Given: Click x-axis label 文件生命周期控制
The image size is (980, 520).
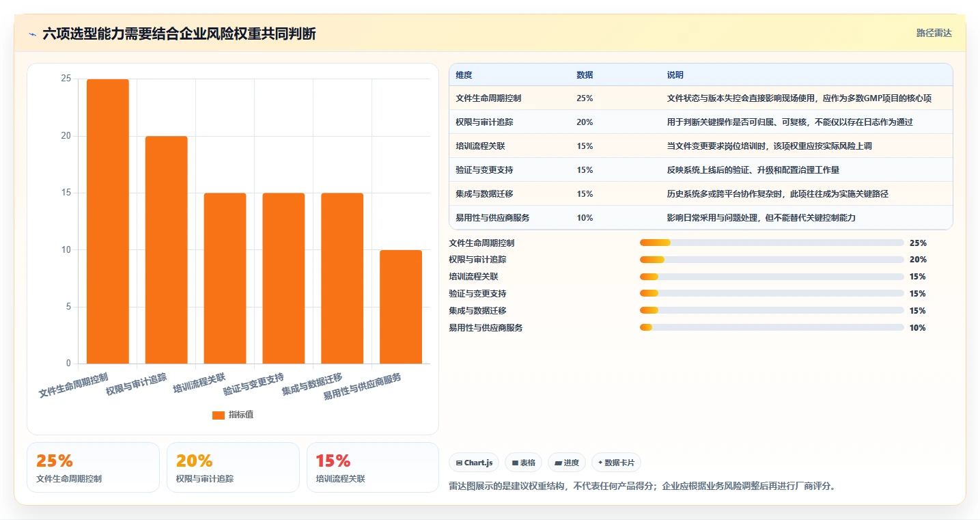Looking at the screenshot, I should coord(74,385).
